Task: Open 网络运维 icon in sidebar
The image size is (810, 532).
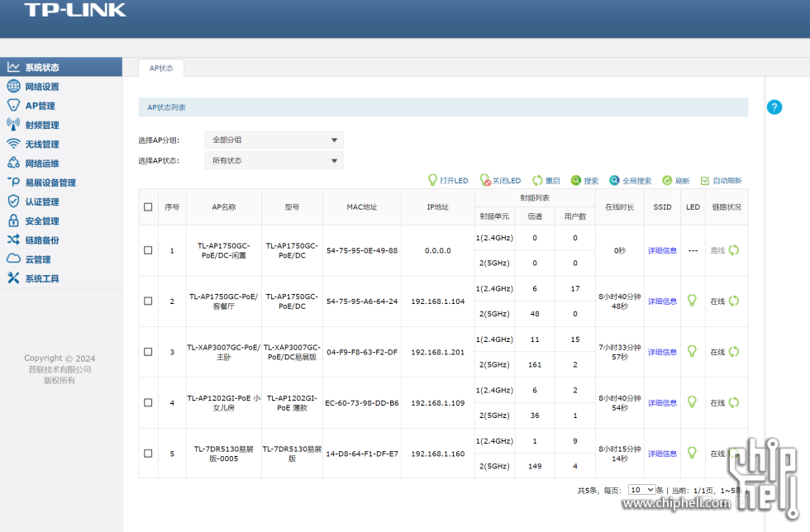Action: coord(13,163)
